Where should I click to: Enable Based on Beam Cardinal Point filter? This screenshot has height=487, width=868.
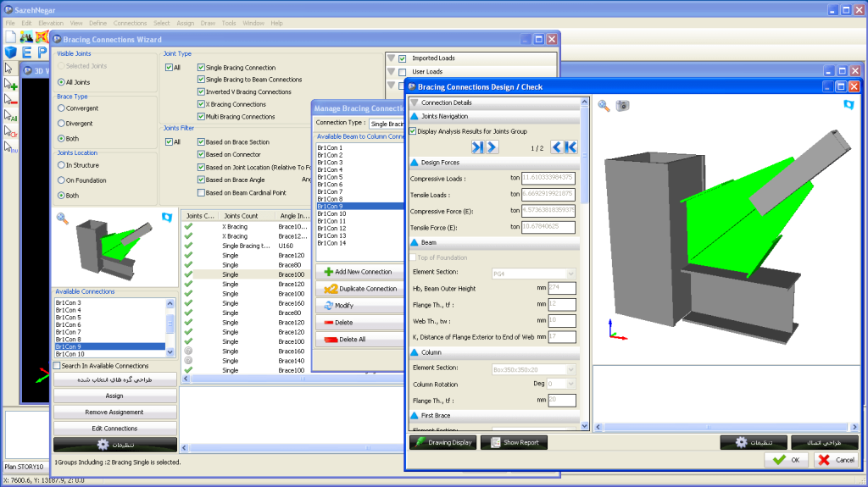(201, 192)
